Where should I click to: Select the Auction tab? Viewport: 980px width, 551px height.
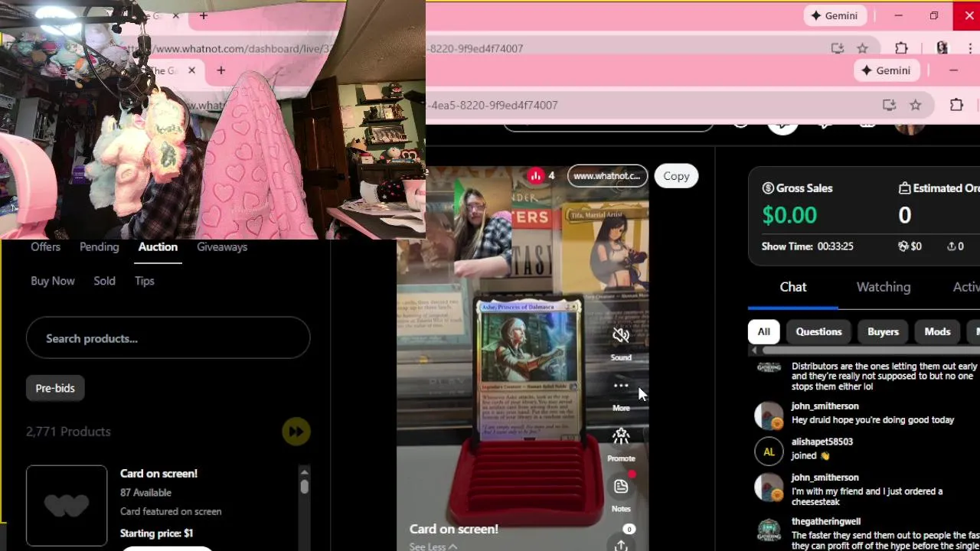pos(158,246)
